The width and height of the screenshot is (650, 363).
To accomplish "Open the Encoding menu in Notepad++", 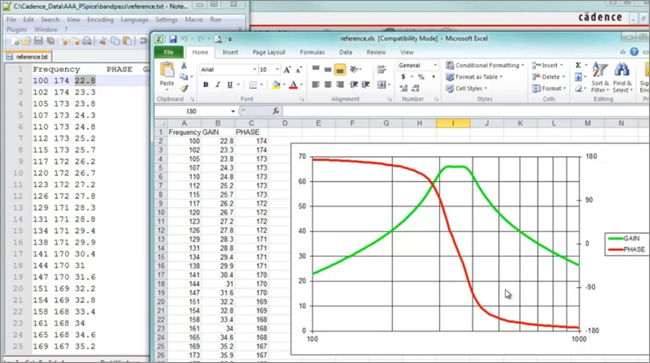I will click(x=100, y=19).
